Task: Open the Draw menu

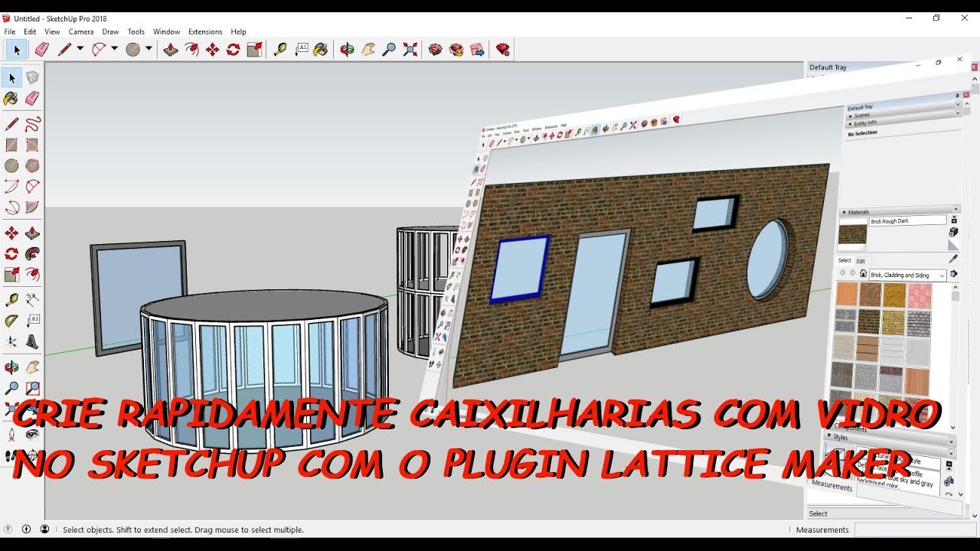Action: pos(110,31)
